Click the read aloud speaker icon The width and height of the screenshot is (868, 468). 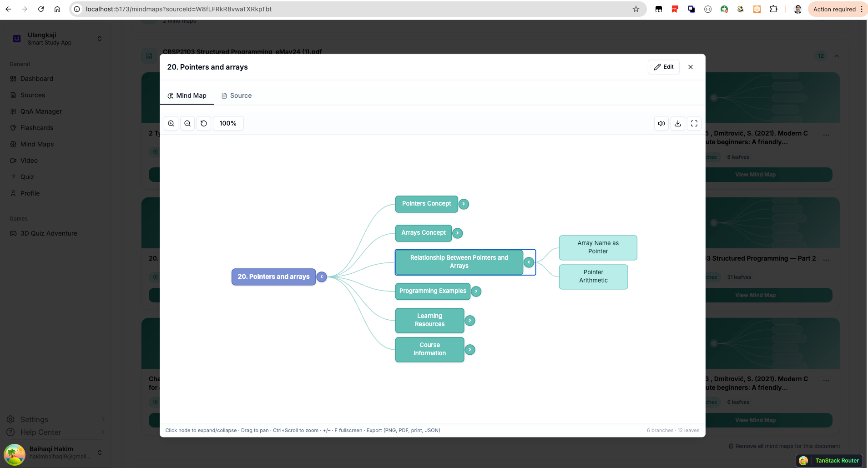coord(661,123)
